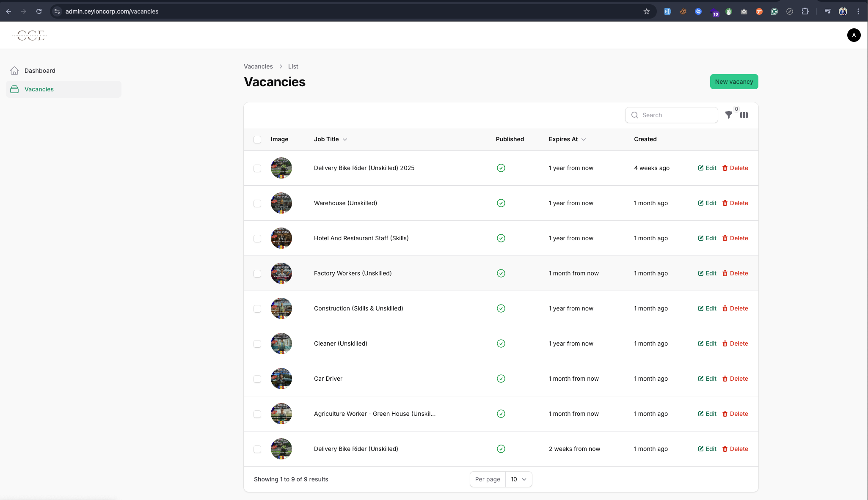Open the table filter funnel icon
The width and height of the screenshot is (868, 500).
click(728, 115)
